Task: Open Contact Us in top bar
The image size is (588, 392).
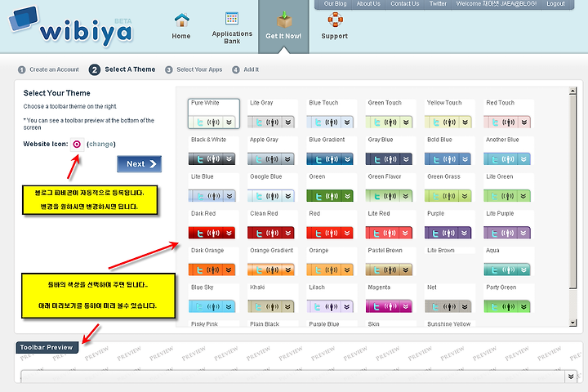Action: coord(404,4)
